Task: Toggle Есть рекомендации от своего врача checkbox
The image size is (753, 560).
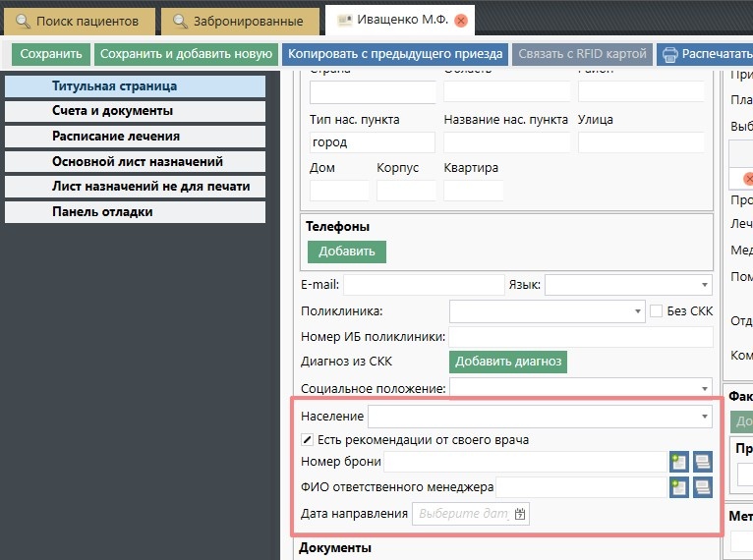Action: pyautogui.click(x=308, y=439)
